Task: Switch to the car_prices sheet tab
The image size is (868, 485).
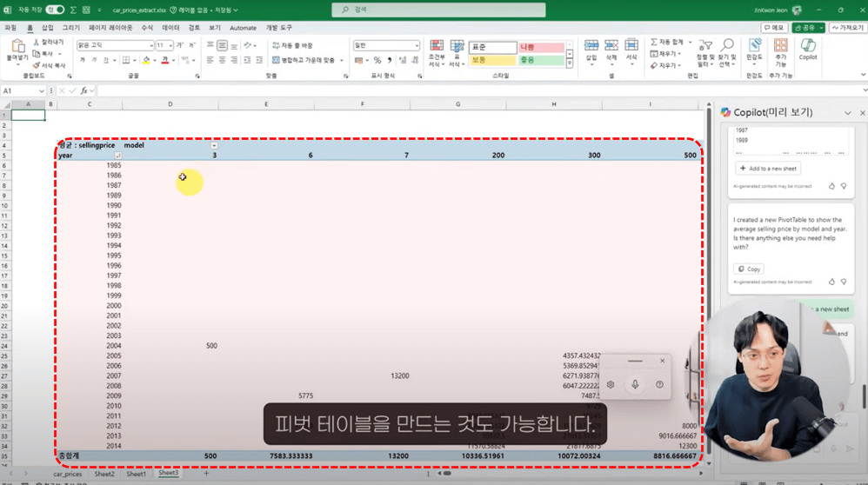Action: click(68, 474)
